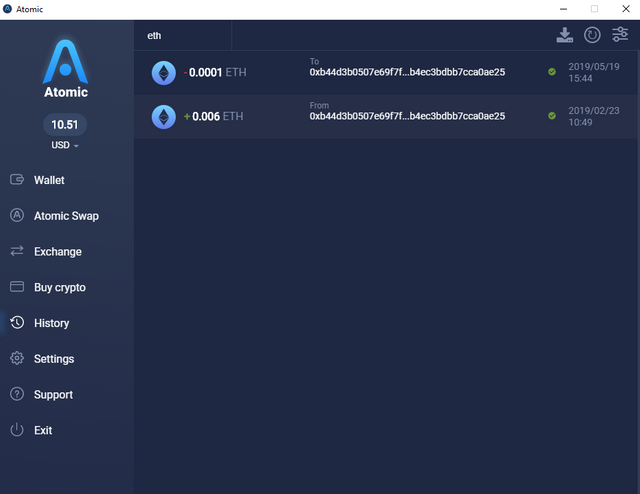Click the Atomic app icon in title bar

coord(7,9)
